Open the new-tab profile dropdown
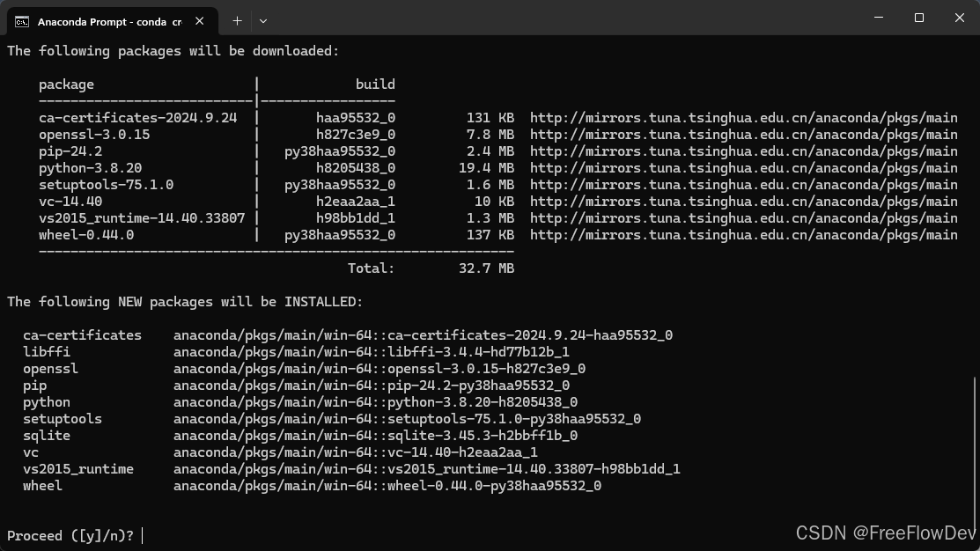 pyautogui.click(x=263, y=21)
